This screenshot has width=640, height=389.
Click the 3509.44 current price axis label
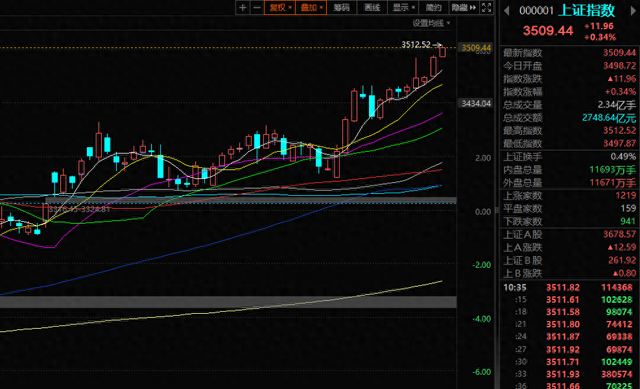pyautogui.click(x=476, y=48)
